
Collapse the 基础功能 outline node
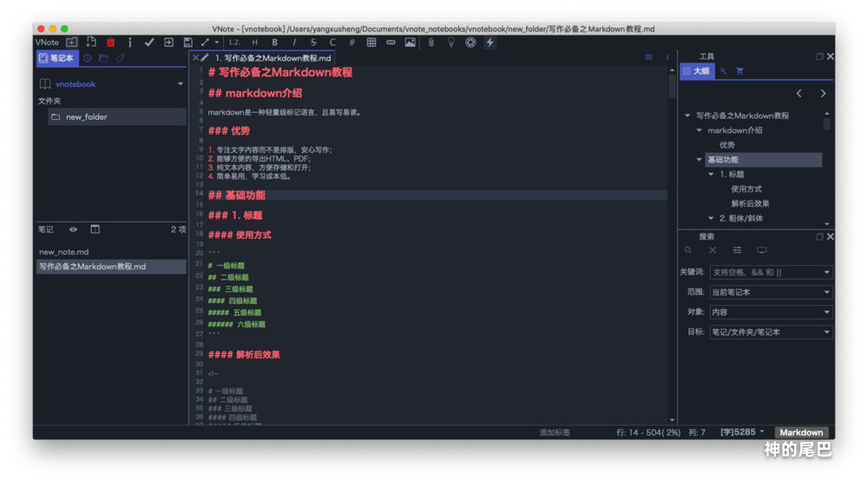coord(700,160)
